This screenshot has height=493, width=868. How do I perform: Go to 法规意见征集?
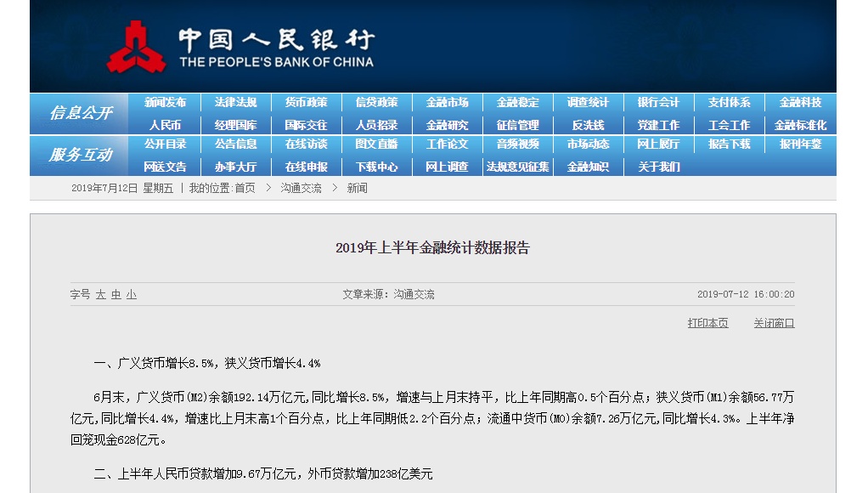518,167
